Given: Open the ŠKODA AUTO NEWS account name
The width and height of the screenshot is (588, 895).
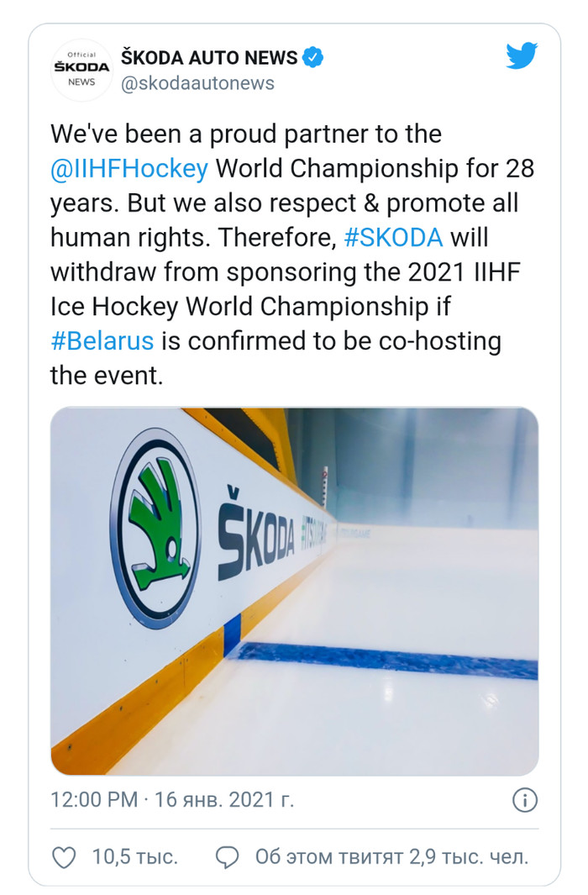Looking at the screenshot, I should coord(209,58).
